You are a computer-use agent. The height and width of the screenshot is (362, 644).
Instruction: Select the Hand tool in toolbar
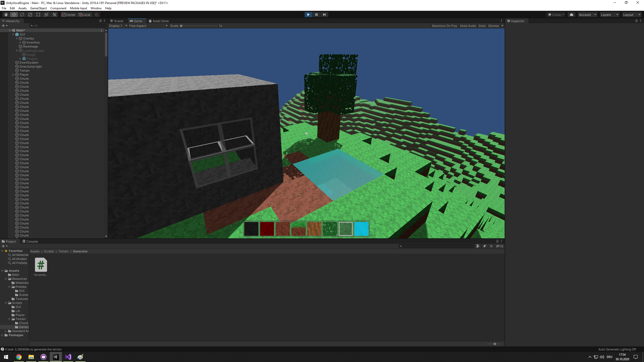pyautogui.click(x=6, y=15)
